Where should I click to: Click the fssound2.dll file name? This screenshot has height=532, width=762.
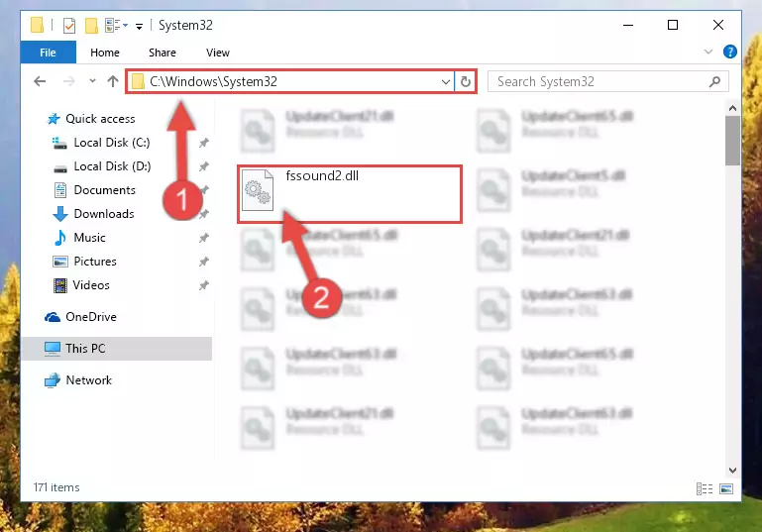click(322, 176)
